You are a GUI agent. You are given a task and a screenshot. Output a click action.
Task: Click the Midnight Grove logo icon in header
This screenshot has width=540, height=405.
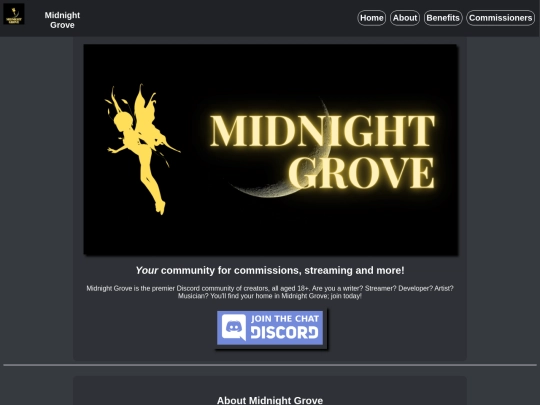click(14, 14)
